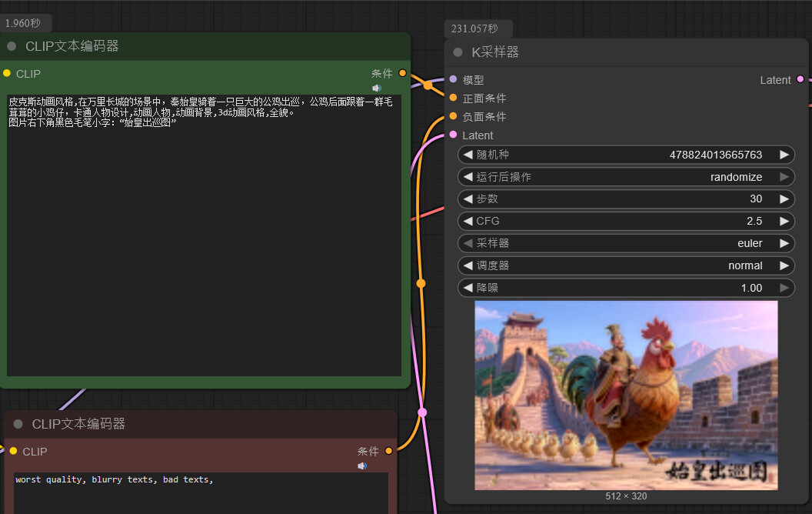The height and width of the screenshot is (514, 812).
Task: Select next 调度器 option after normal
Action: pos(784,265)
